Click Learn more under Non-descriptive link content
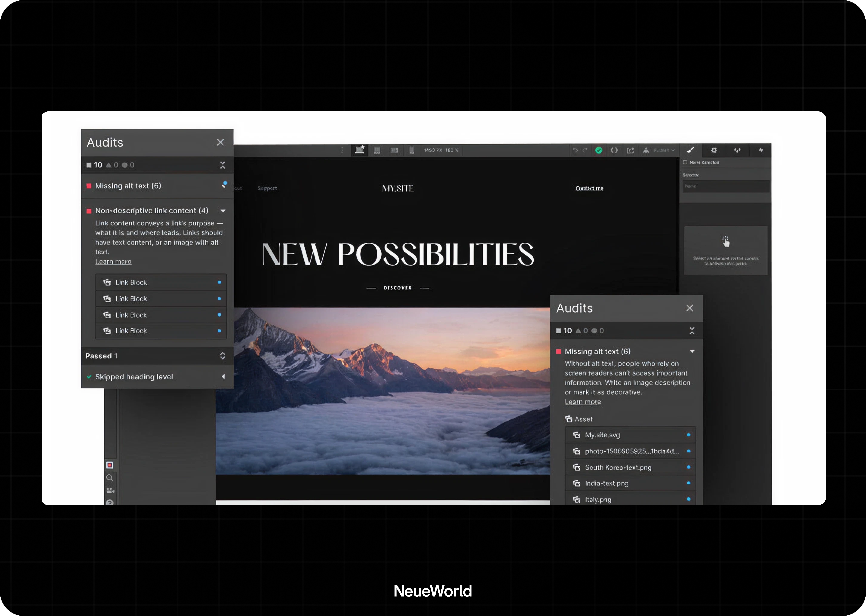 click(113, 262)
